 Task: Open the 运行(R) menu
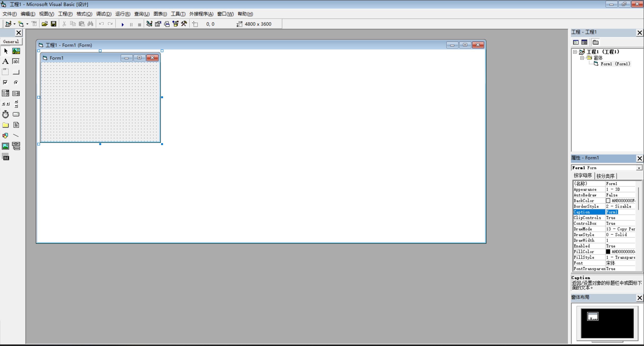click(123, 14)
